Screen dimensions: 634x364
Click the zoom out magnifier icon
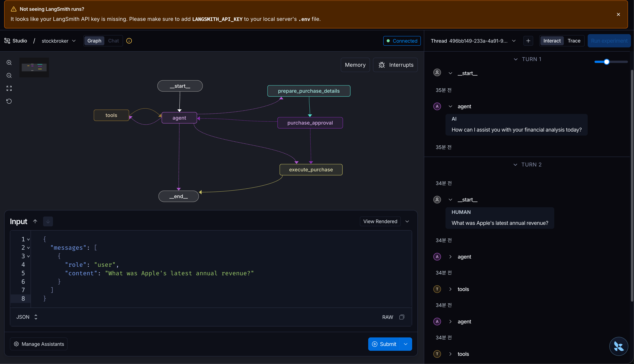coord(9,75)
